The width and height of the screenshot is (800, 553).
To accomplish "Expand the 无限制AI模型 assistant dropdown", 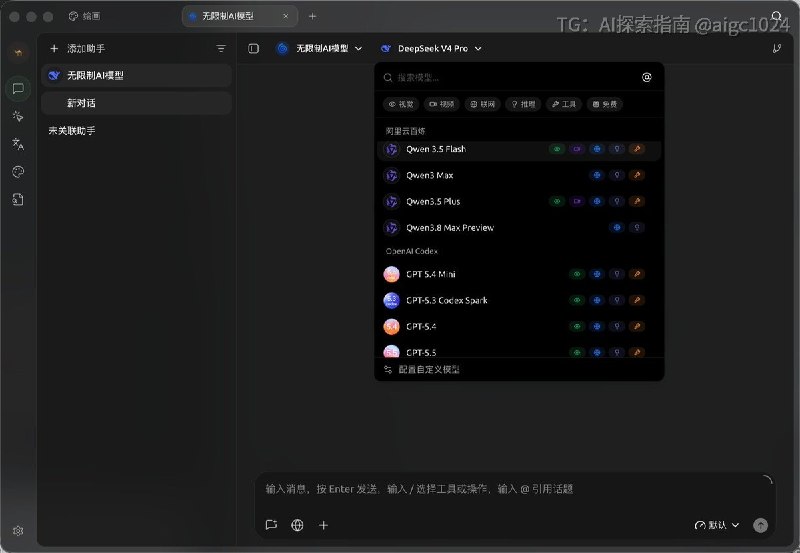I will [x=319, y=48].
